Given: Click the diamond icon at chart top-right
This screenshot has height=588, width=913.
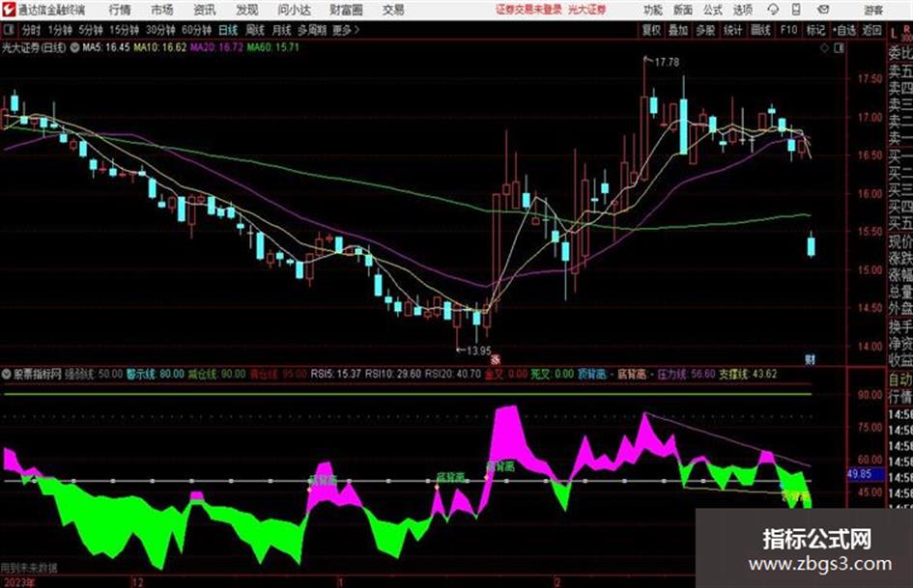Looking at the screenshot, I should (824, 48).
